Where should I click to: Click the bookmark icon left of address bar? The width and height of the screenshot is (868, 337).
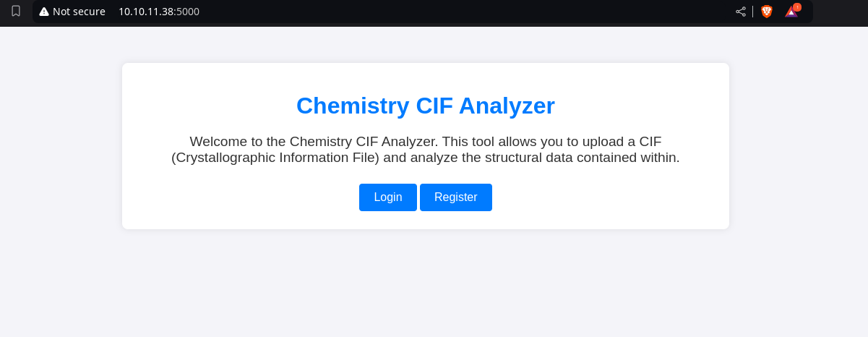tap(16, 11)
